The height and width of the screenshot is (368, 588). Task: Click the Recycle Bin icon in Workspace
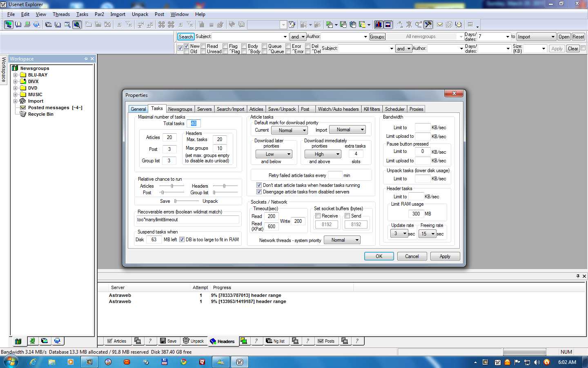coord(23,114)
